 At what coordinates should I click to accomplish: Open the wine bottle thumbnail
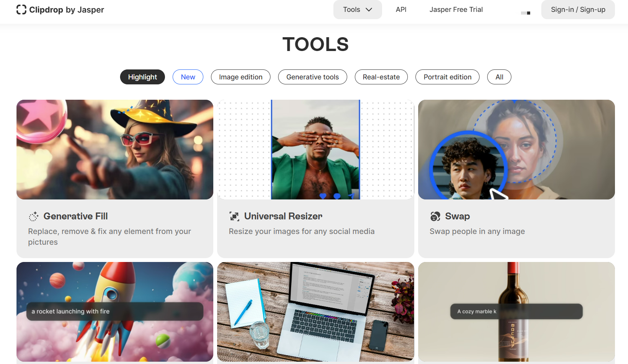516,312
